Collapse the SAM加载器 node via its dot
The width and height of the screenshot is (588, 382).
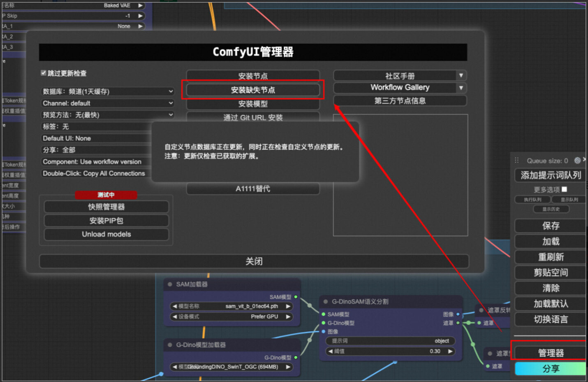(x=170, y=284)
